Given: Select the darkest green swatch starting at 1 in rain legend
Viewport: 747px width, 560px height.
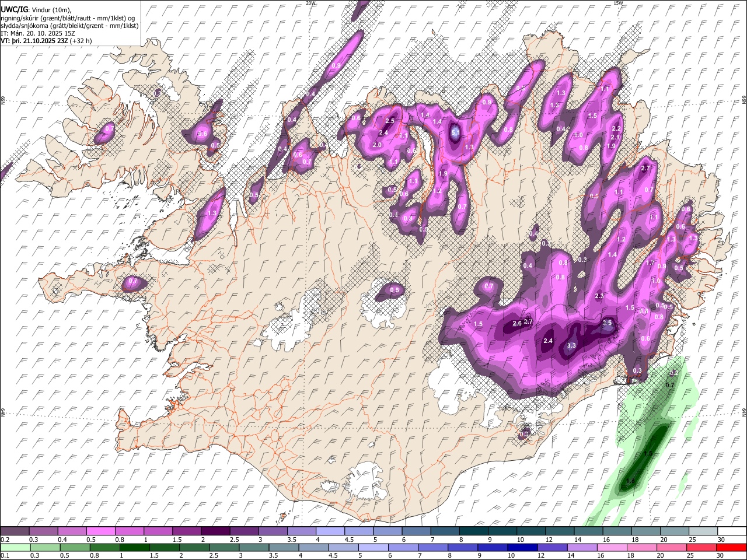Looking at the screenshot, I should tap(134, 547).
